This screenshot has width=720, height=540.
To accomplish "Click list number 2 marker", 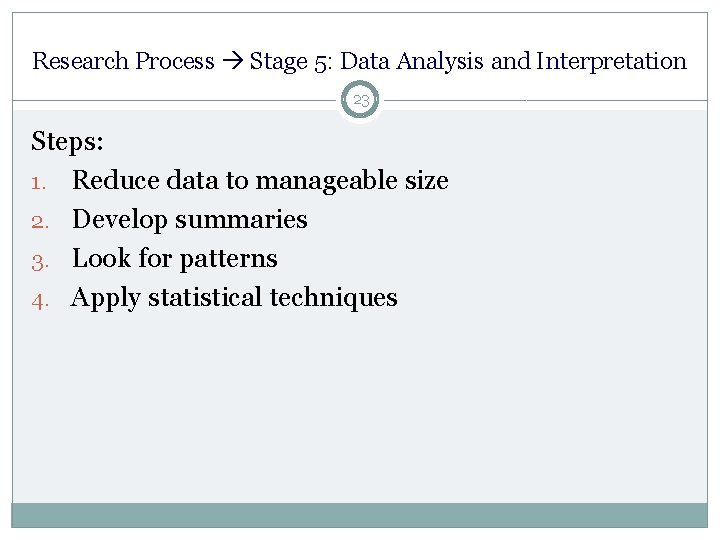I will click(40, 223).
